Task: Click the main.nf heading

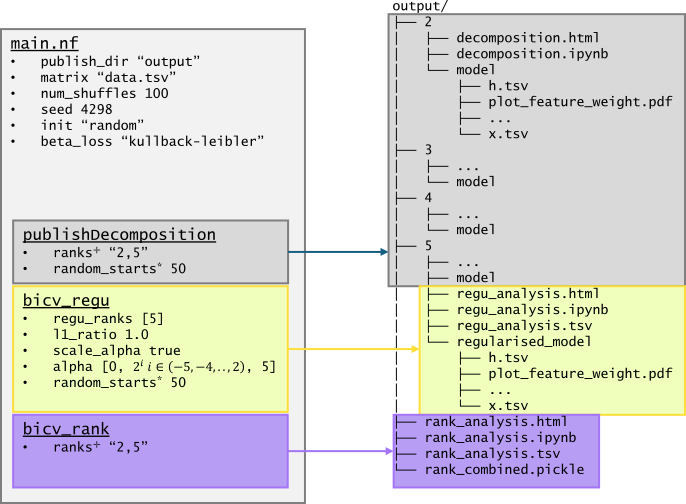Action: [x=44, y=44]
